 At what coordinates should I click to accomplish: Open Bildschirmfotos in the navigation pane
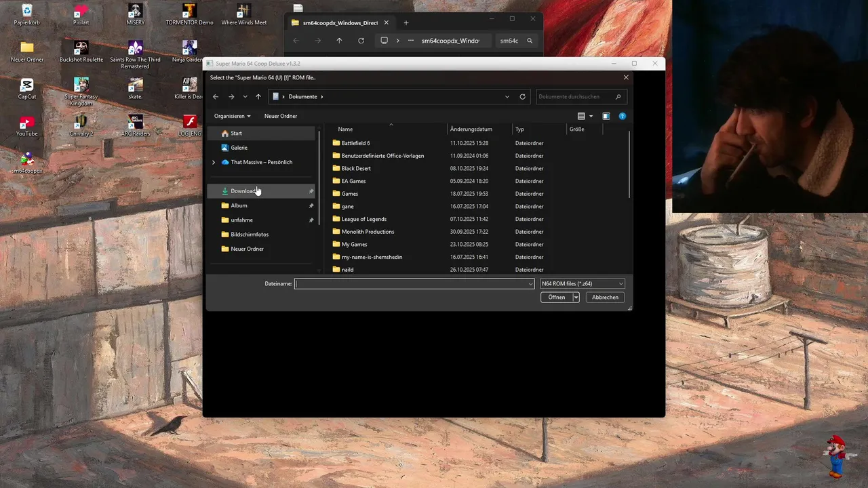click(x=261, y=235)
